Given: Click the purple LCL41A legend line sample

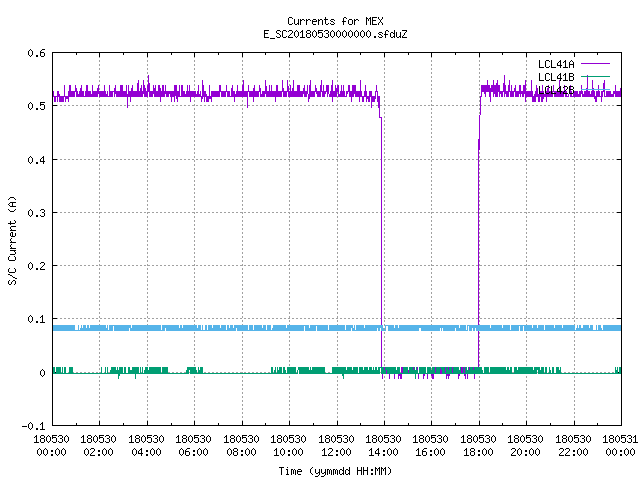Looking at the screenshot, I should 595,64.
